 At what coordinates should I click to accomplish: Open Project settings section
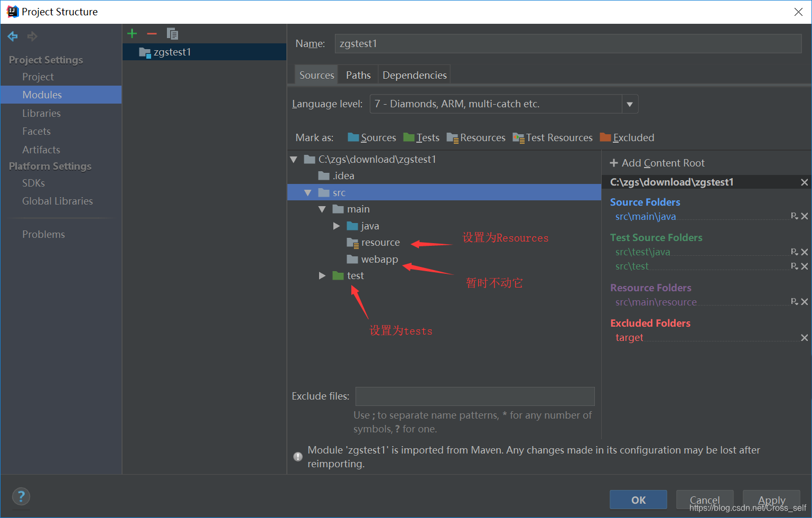(x=38, y=77)
